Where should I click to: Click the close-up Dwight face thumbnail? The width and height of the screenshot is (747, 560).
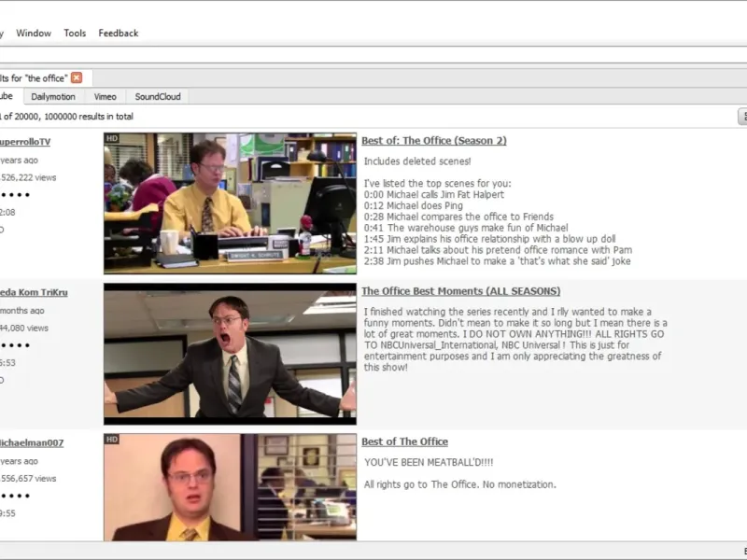[230, 486]
